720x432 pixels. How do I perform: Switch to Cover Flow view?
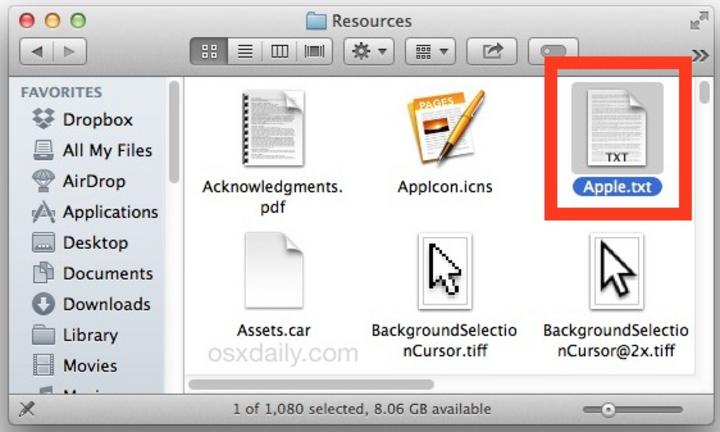314,50
